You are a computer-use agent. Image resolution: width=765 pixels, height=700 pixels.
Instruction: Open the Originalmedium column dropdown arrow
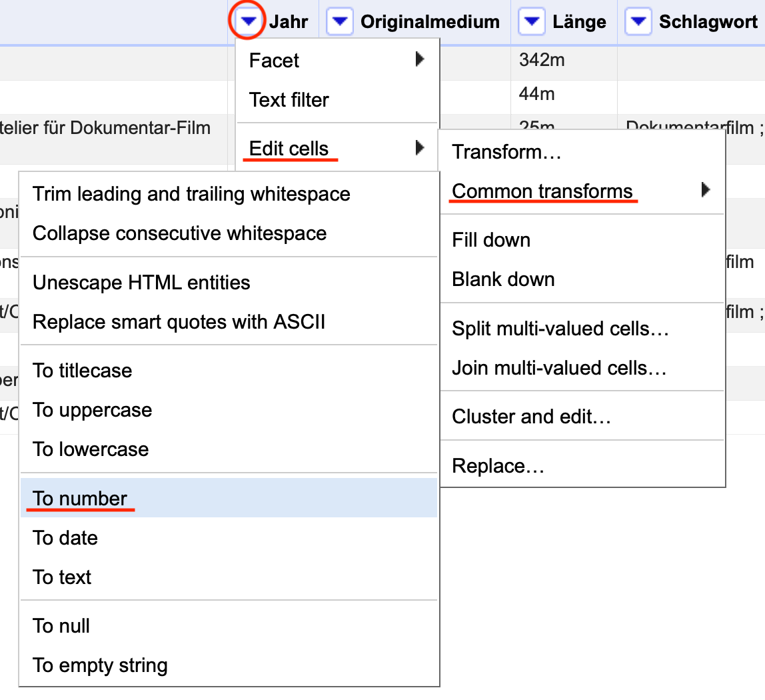coord(340,21)
